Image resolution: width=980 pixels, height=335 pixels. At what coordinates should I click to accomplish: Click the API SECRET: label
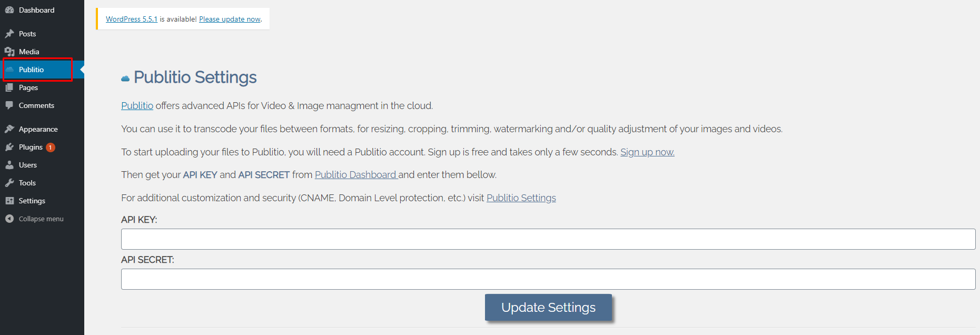click(147, 260)
